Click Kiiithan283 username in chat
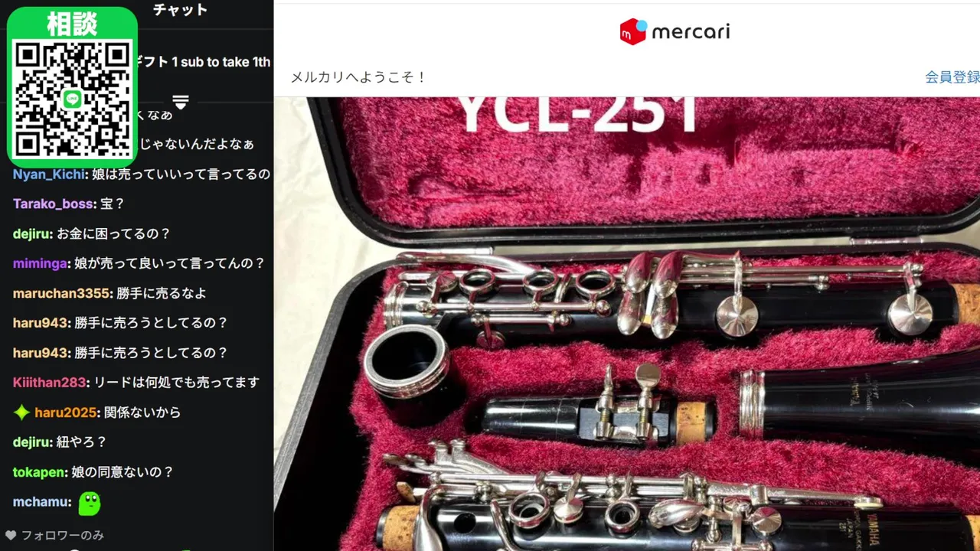 click(49, 382)
